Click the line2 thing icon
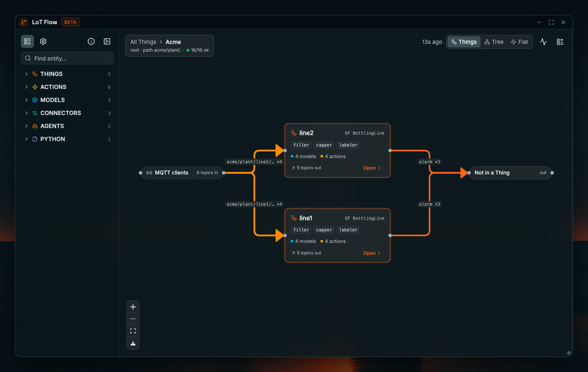The height and width of the screenshot is (372, 588). pos(294,133)
